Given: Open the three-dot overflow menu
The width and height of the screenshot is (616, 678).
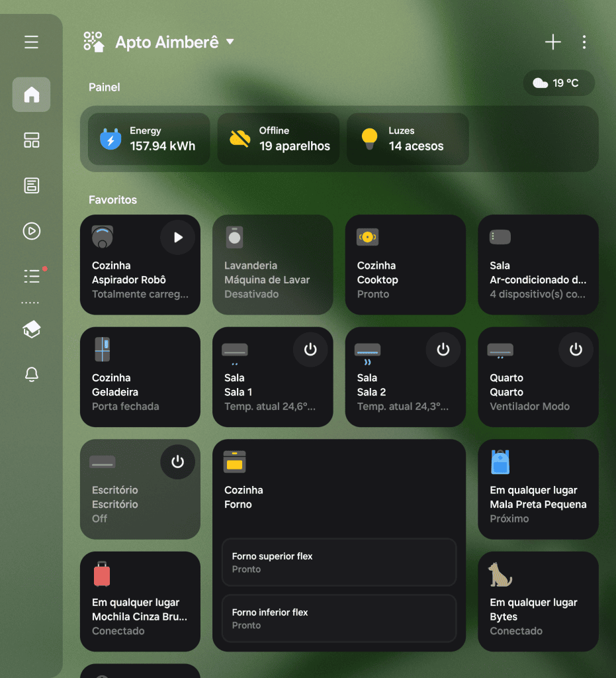Looking at the screenshot, I should click(584, 42).
